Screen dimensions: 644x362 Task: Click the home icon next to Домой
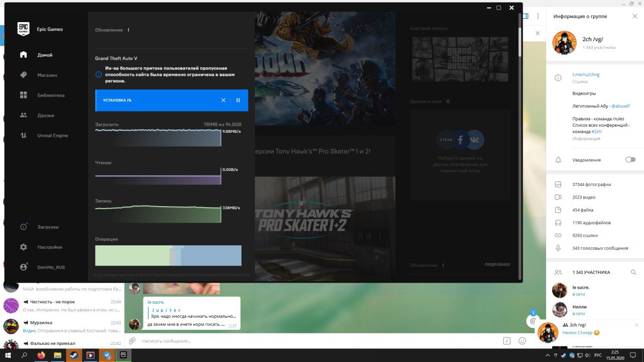pos(23,55)
